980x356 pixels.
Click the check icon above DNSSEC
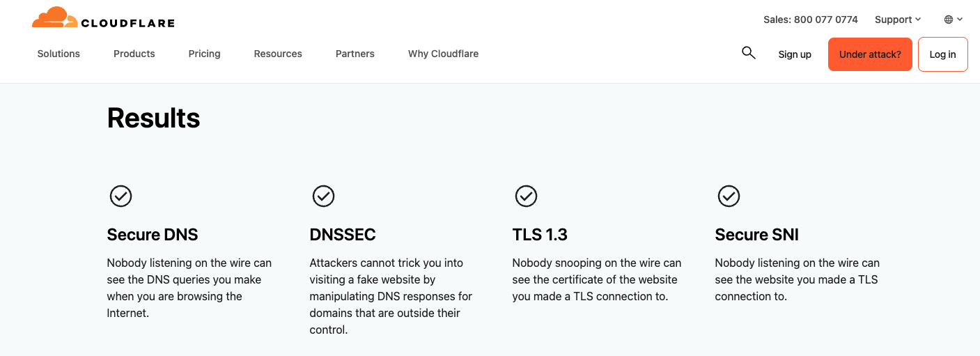pyautogui.click(x=324, y=196)
